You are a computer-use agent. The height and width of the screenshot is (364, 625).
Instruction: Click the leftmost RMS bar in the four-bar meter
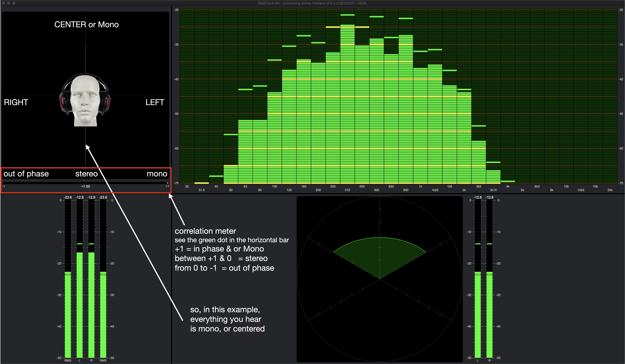click(68, 315)
